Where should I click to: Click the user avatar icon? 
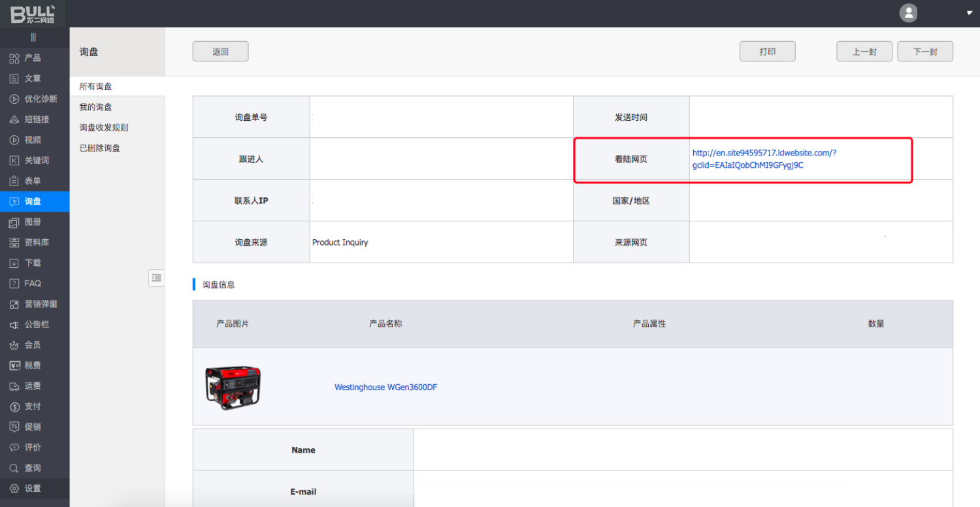pos(908,13)
